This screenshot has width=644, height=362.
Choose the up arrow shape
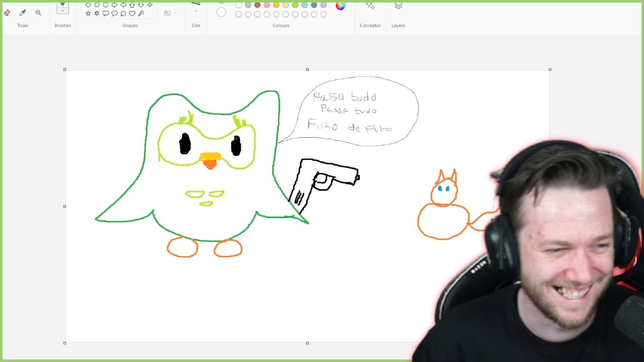pos(132,5)
